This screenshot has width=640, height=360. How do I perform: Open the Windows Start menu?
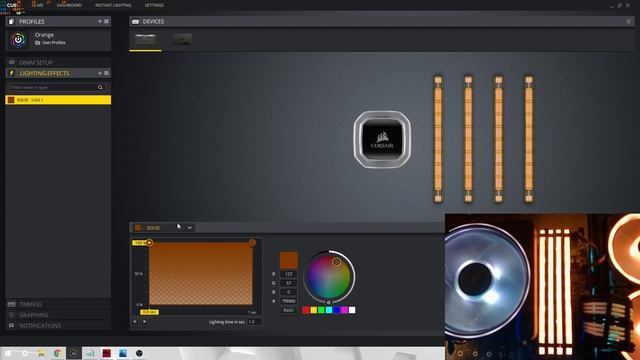[x=8, y=353]
